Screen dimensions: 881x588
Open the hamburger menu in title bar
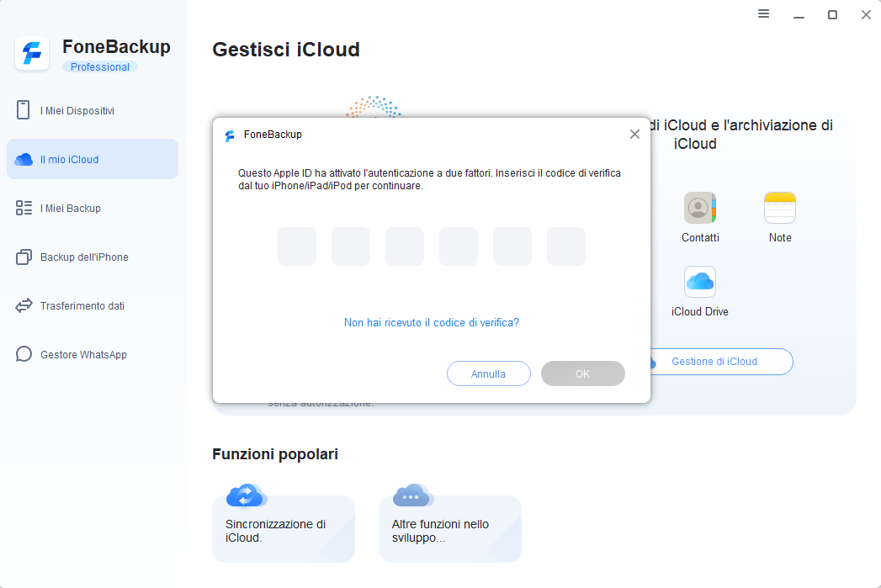pos(764,14)
